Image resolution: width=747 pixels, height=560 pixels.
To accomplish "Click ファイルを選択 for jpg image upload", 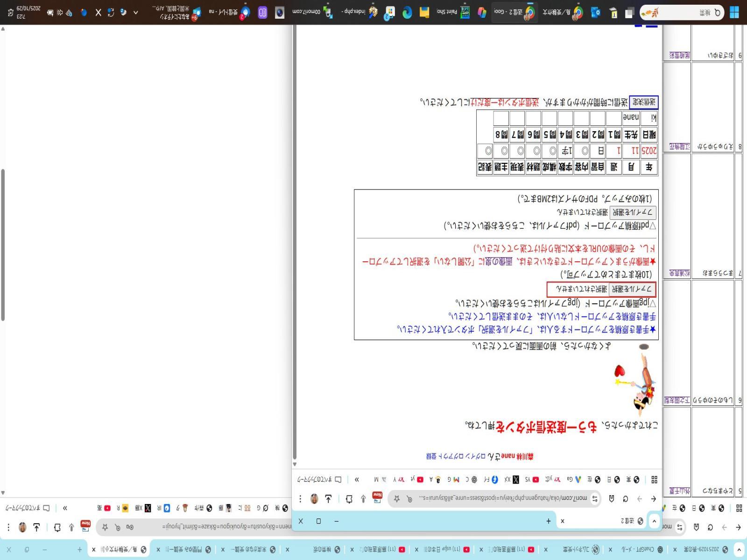I will coord(632,289).
